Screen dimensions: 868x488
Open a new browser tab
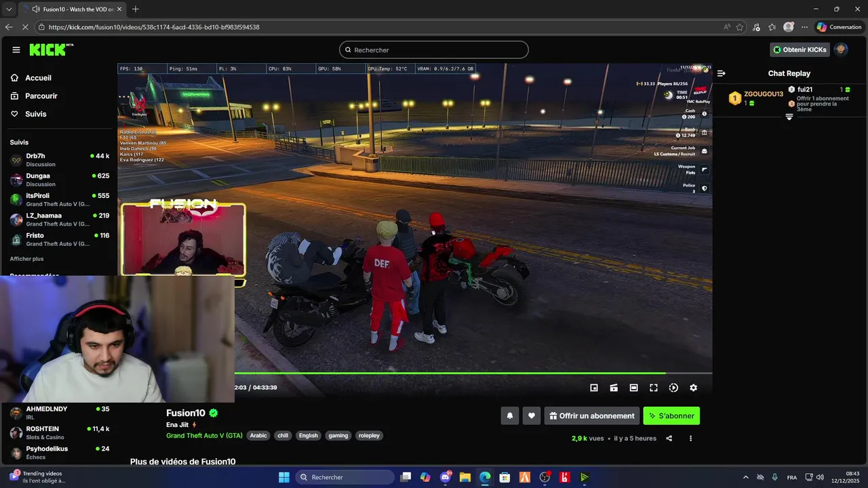tap(136, 9)
